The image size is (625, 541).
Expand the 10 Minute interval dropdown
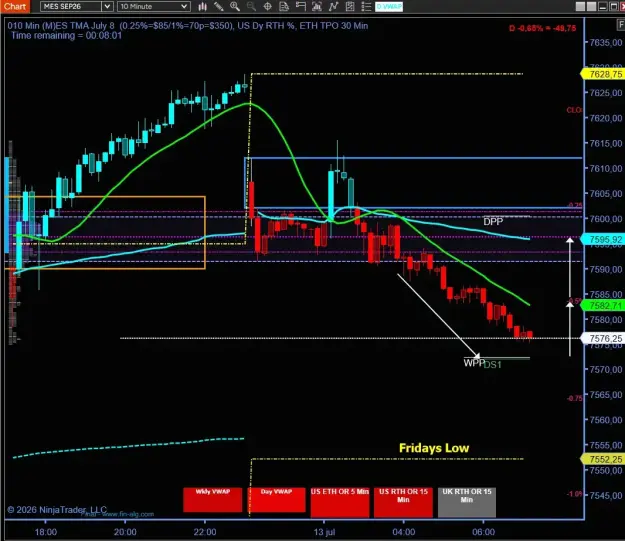[184, 6]
